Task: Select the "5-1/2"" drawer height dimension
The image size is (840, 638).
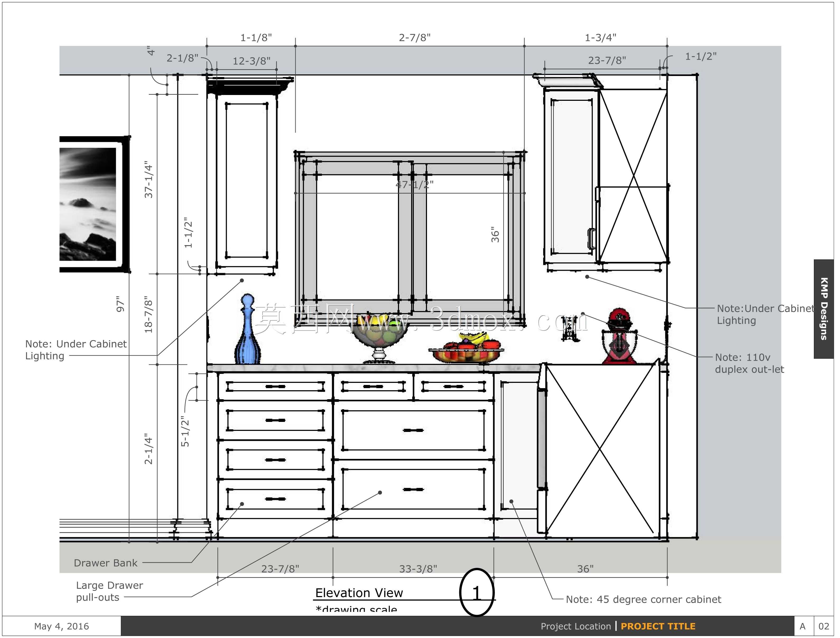Action: (185, 431)
